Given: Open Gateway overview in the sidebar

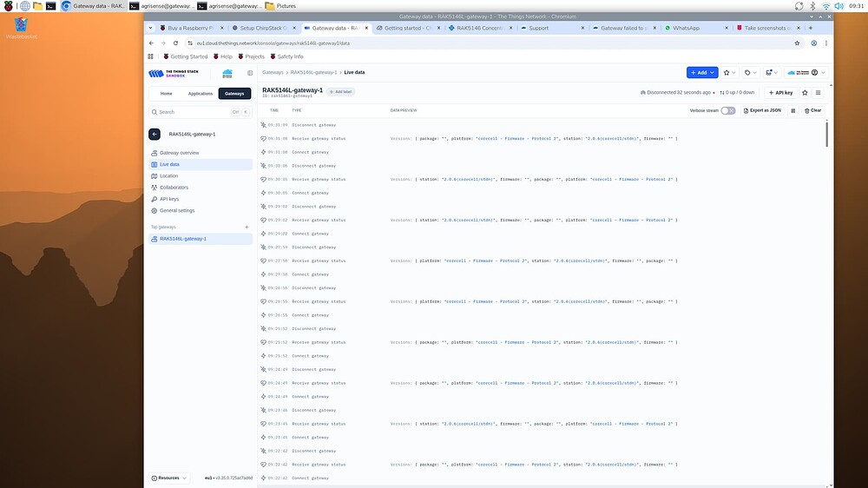Looking at the screenshot, I should (179, 153).
